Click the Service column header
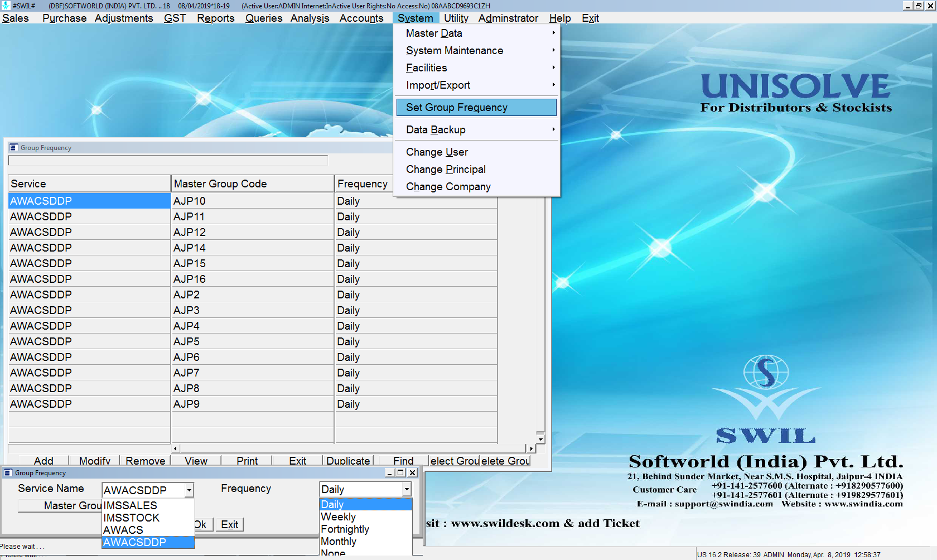Screen dimensions: 937x560 coord(89,184)
